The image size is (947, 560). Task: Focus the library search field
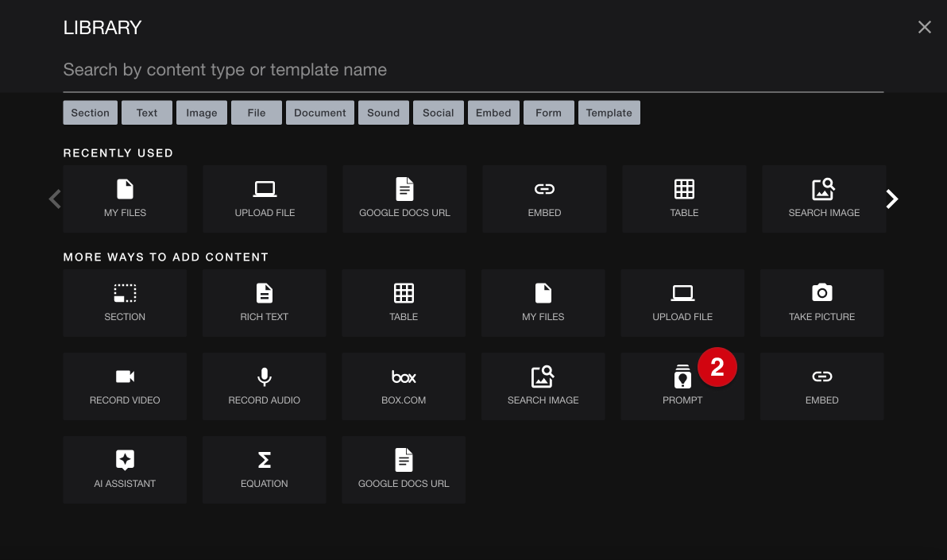pyautogui.click(x=473, y=69)
